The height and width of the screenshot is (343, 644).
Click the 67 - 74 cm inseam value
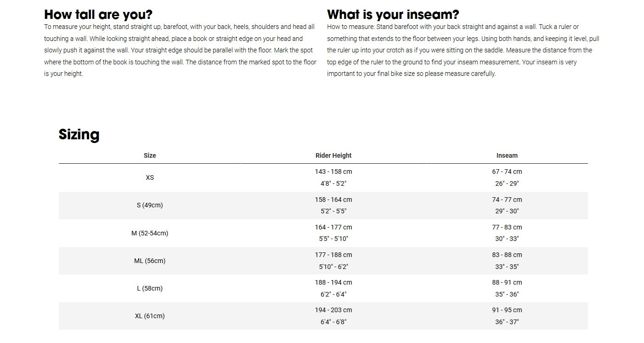(x=507, y=171)
